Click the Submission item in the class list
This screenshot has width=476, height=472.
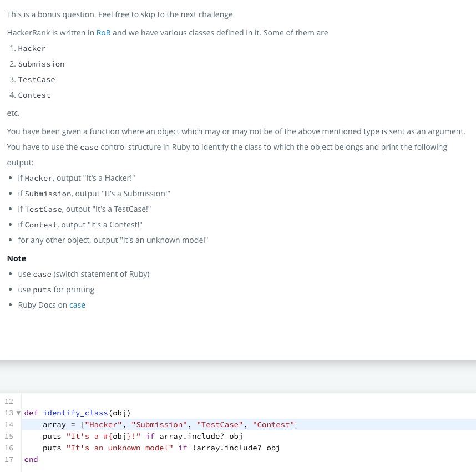[41, 64]
